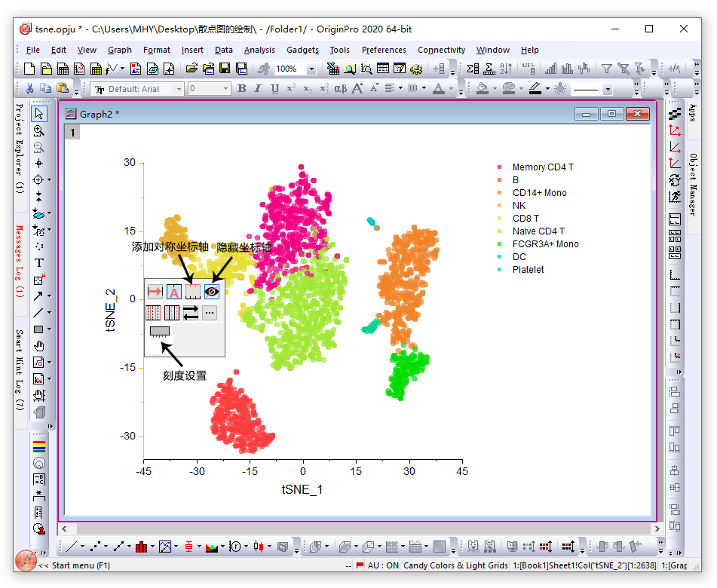The height and width of the screenshot is (588, 717).
Task: Open the Default: Arial font dropdown
Action: click(x=179, y=89)
